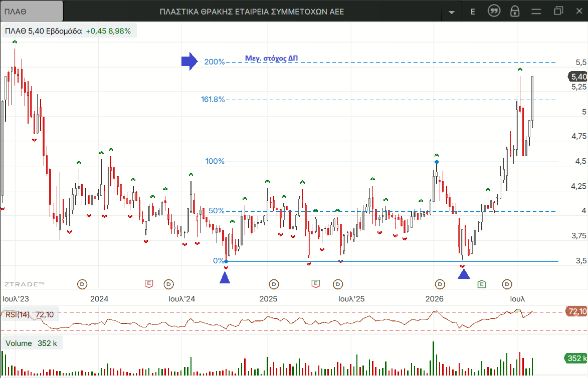Click the ΠΛΑΘ symbol input field

coord(32,11)
